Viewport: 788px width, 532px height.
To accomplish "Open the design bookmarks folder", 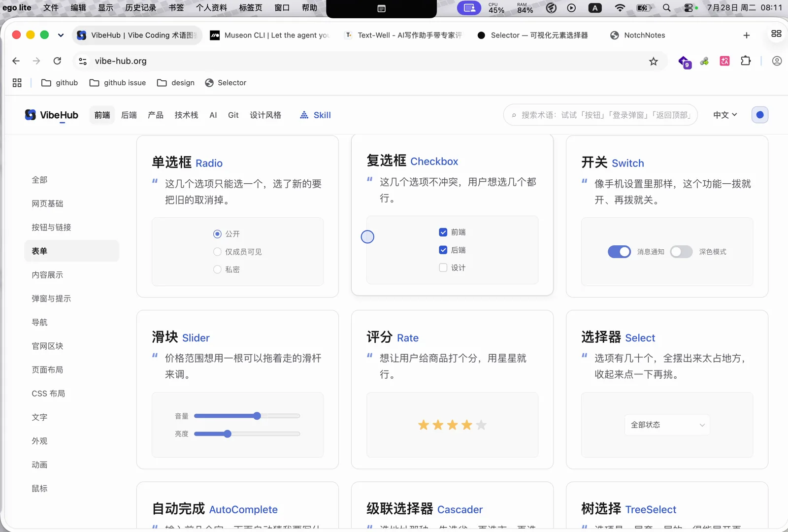I will click(176, 83).
